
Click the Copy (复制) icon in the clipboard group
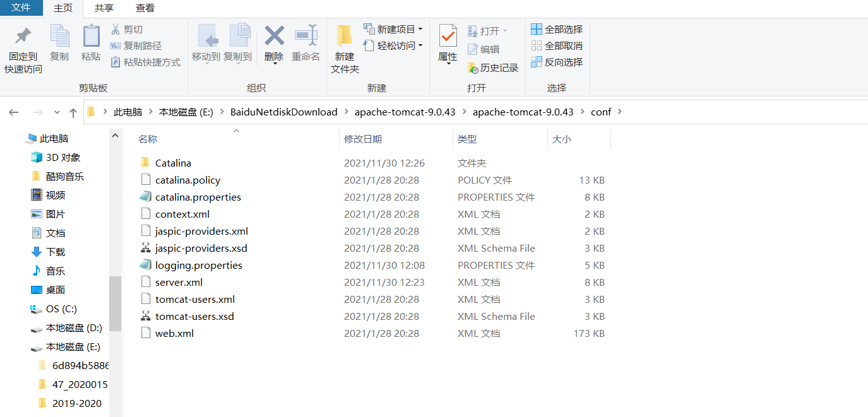click(59, 35)
